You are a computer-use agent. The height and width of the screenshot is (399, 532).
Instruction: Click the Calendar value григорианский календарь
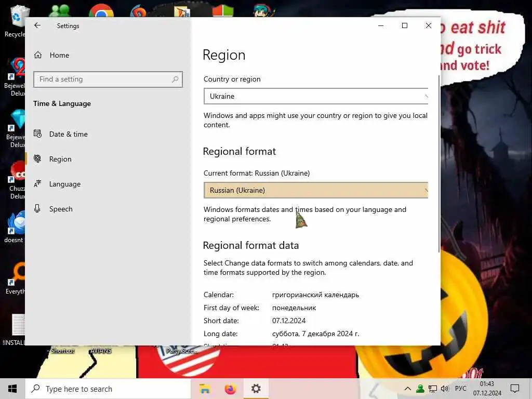pos(315,295)
